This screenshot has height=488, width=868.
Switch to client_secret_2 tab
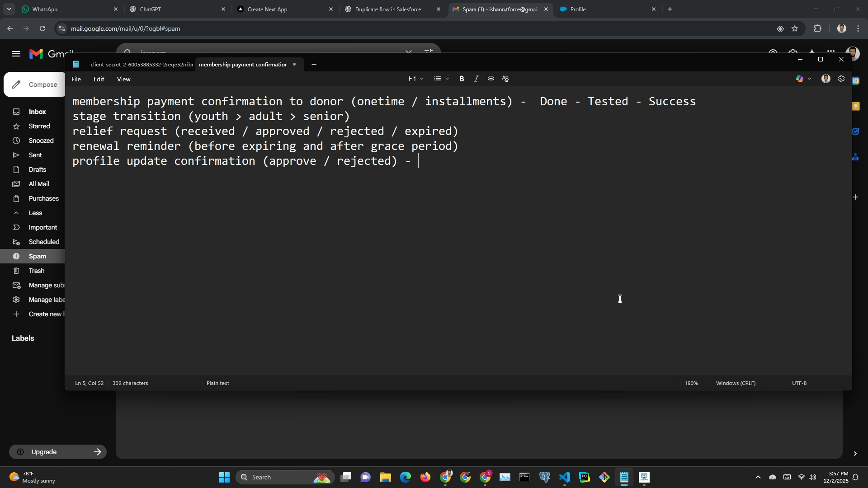pyautogui.click(x=141, y=65)
